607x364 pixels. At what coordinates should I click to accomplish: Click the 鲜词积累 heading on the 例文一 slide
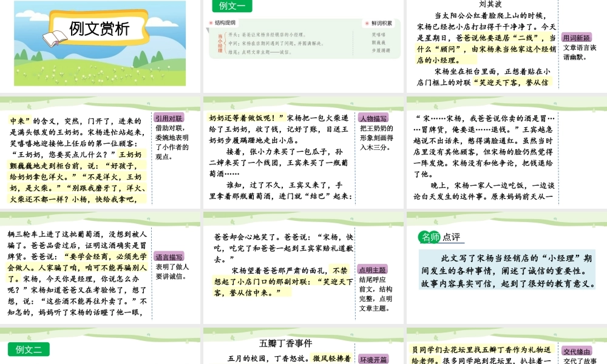382,24
